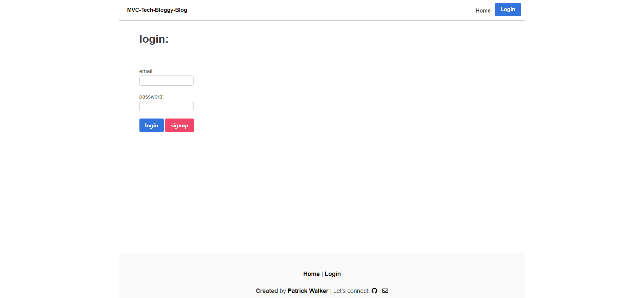
Task: Go to Home in the top navbar
Action: point(483,10)
